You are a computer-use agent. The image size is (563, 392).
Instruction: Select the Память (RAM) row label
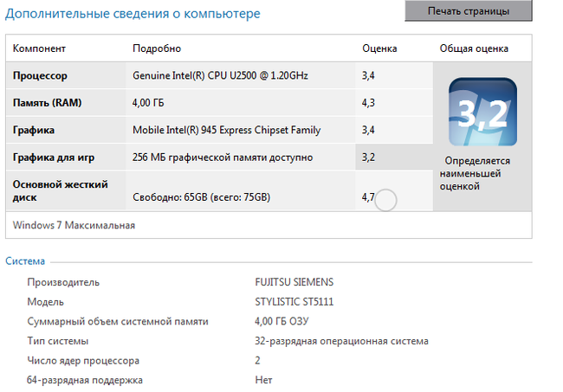point(47,103)
